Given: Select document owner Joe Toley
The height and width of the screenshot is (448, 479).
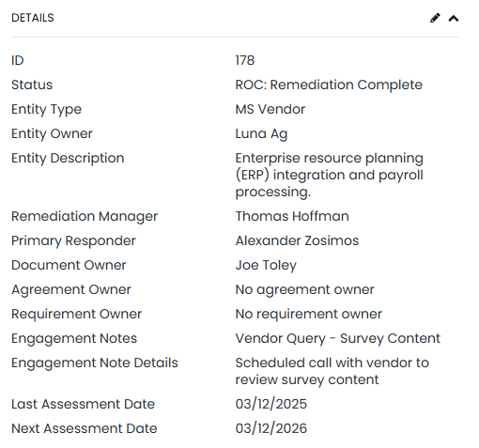Looking at the screenshot, I should pos(266,265).
